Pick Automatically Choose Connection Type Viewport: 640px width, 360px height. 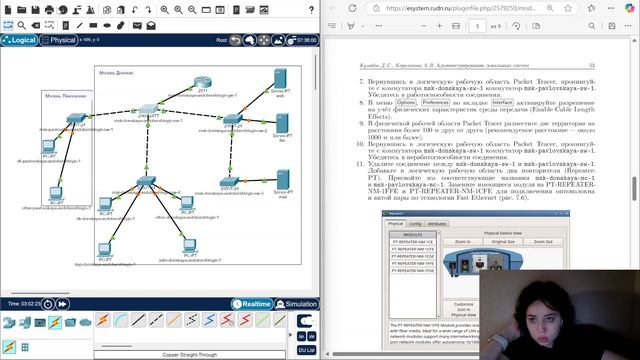click(103, 320)
